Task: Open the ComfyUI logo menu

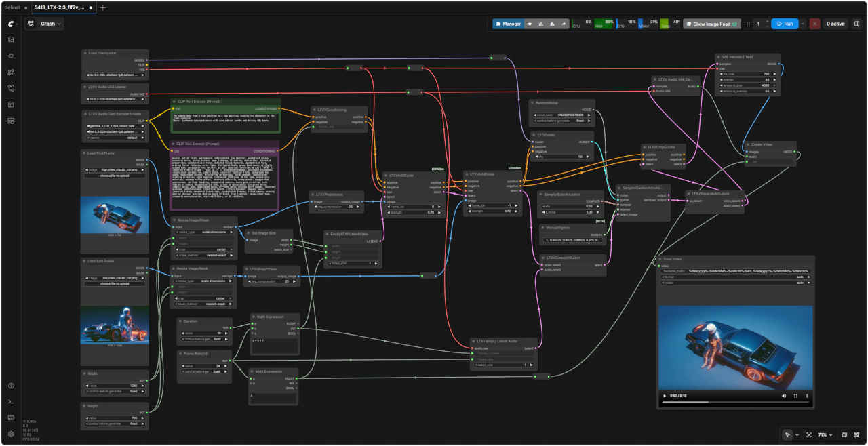Action: pos(11,24)
